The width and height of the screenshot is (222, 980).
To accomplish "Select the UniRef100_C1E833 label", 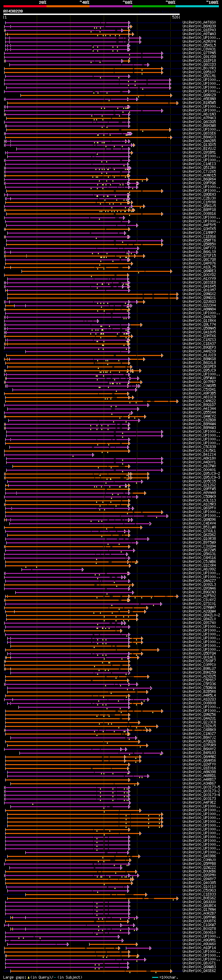I will (x=199, y=894).
